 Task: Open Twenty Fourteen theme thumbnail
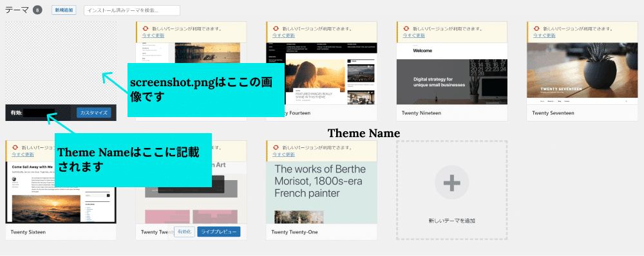pyautogui.click(x=321, y=73)
